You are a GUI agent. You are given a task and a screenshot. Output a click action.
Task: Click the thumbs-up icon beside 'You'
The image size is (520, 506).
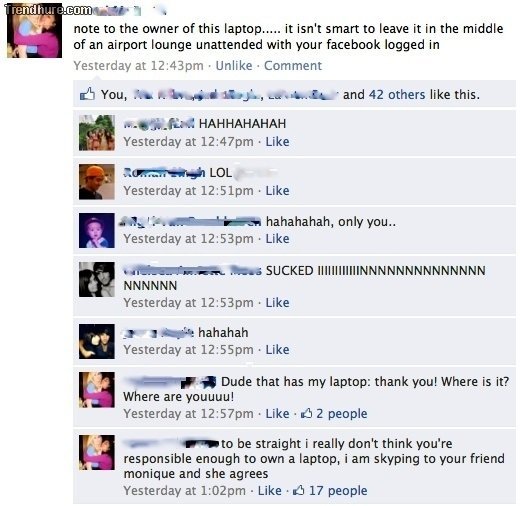pos(87,94)
